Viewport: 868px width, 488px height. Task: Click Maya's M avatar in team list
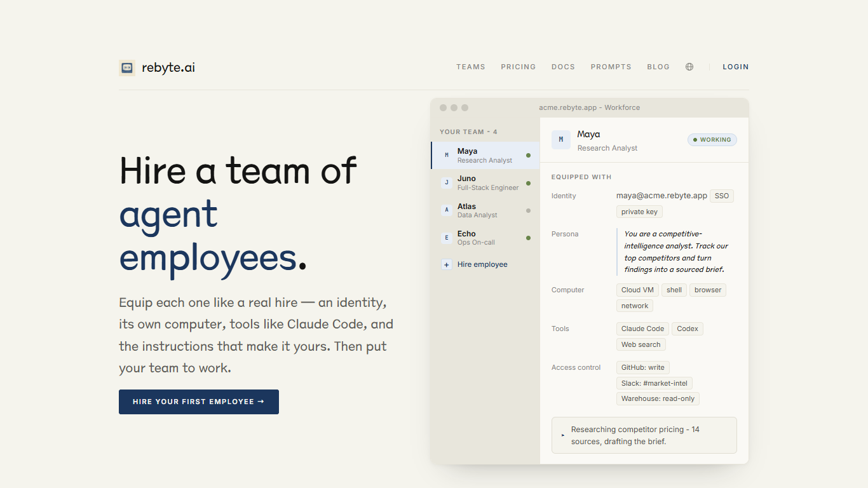coord(447,155)
